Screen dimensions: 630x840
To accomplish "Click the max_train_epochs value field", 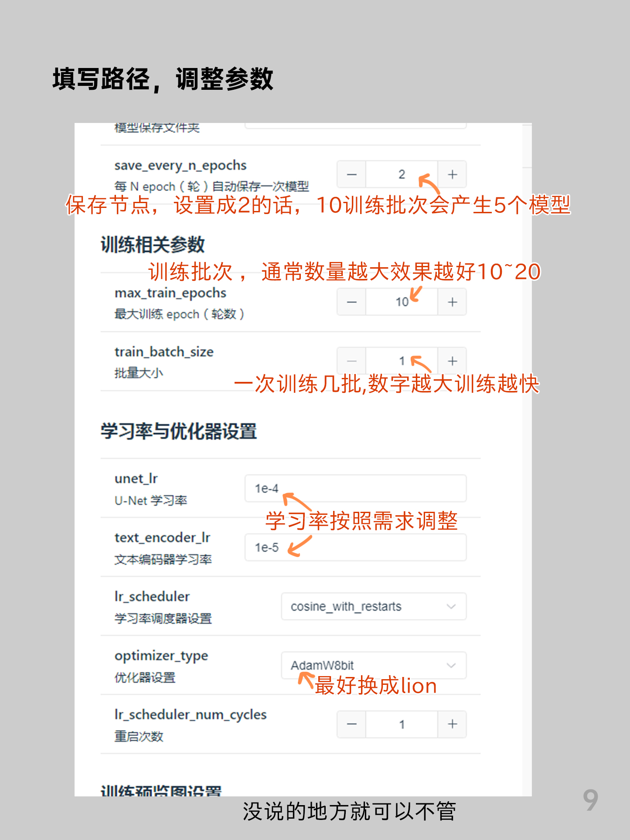I will [402, 302].
